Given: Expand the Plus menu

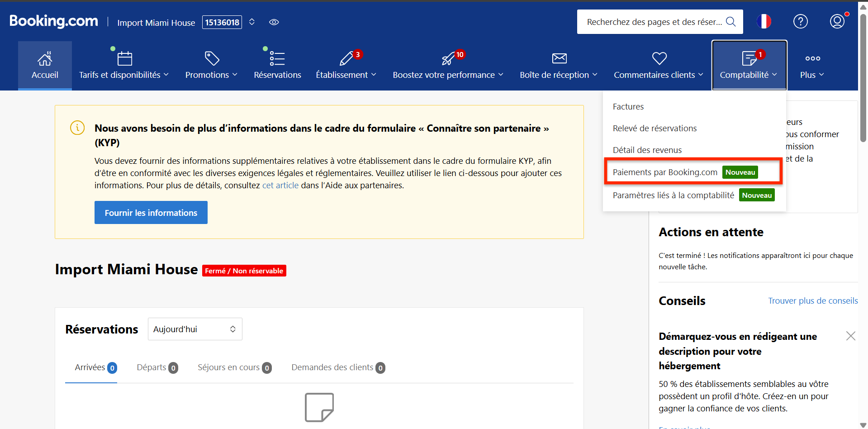Looking at the screenshot, I should pyautogui.click(x=812, y=75).
